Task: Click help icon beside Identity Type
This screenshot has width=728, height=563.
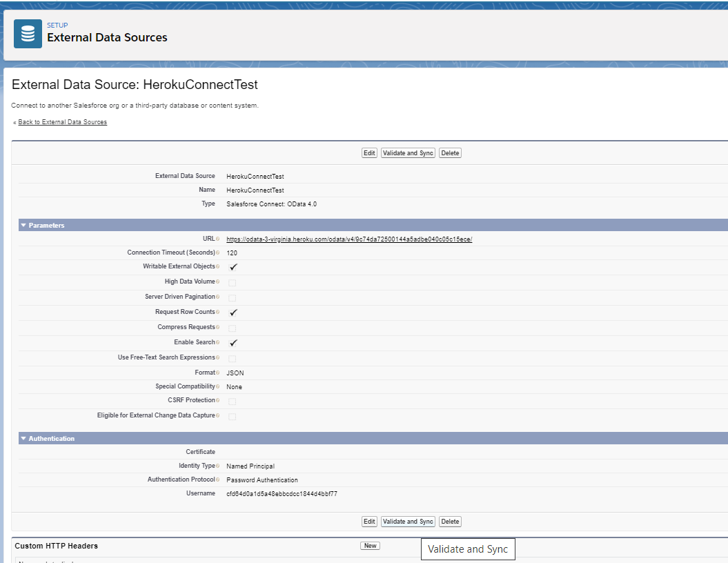Action: (218, 466)
